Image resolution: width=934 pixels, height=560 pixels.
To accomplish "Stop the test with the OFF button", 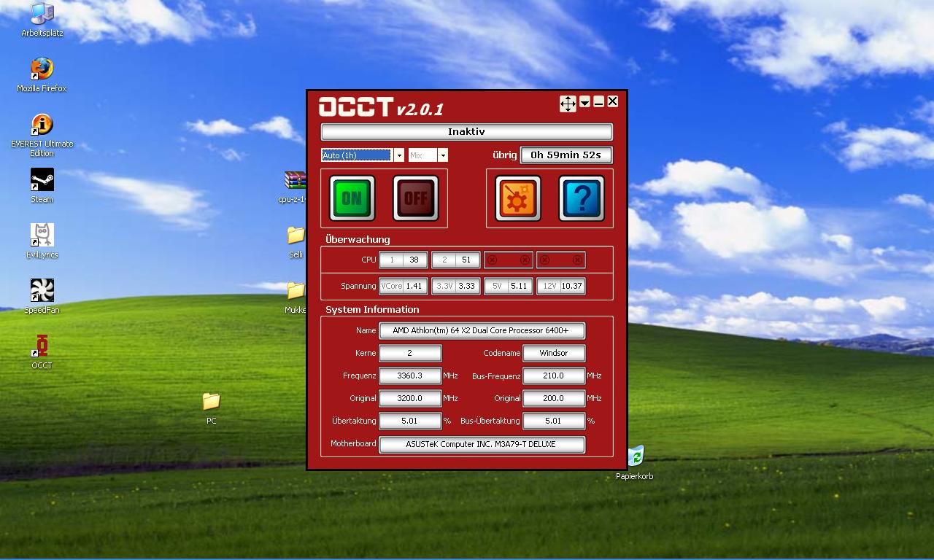I will [416, 198].
